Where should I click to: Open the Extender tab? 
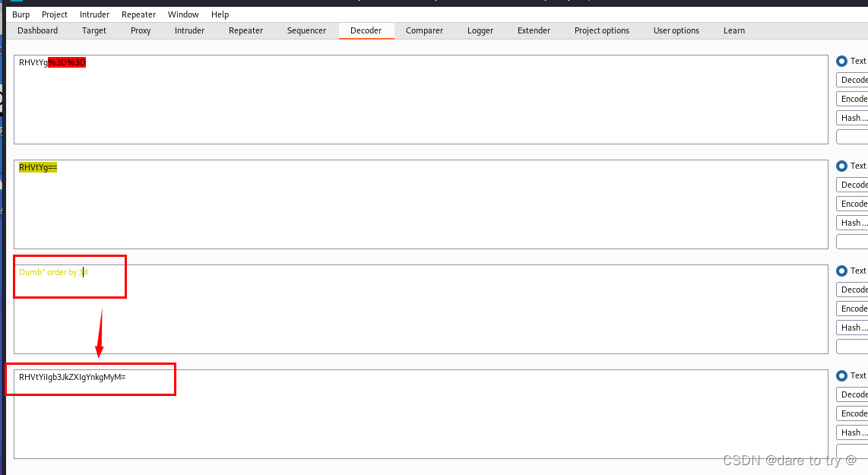tap(534, 30)
